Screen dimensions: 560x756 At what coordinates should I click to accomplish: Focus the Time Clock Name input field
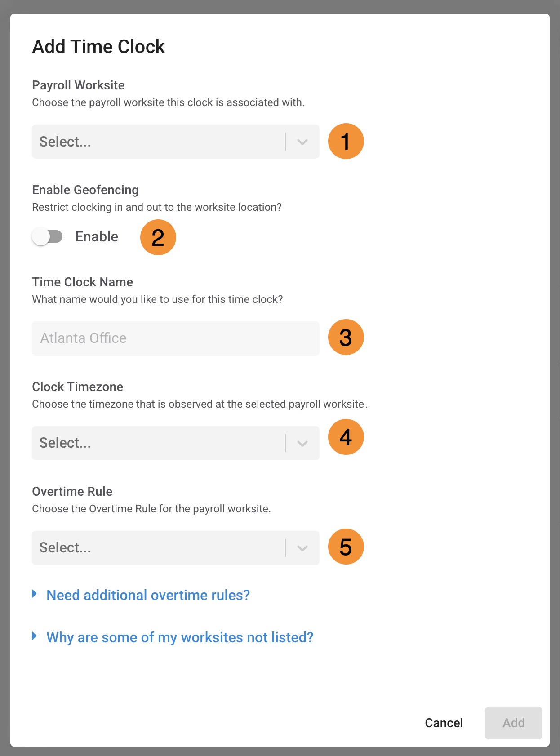point(175,338)
